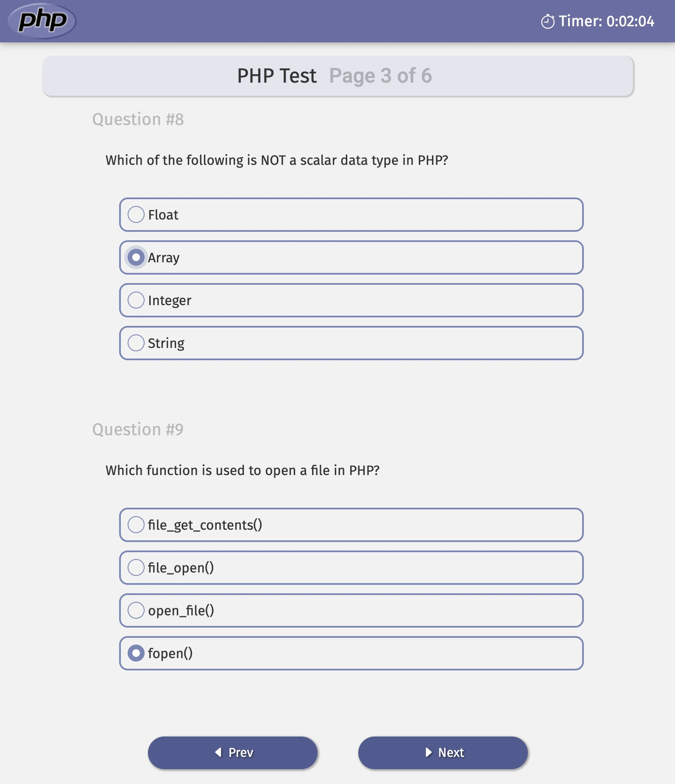Click the PHP Test page title
This screenshot has width=675, height=784.
tap(277, 76)
